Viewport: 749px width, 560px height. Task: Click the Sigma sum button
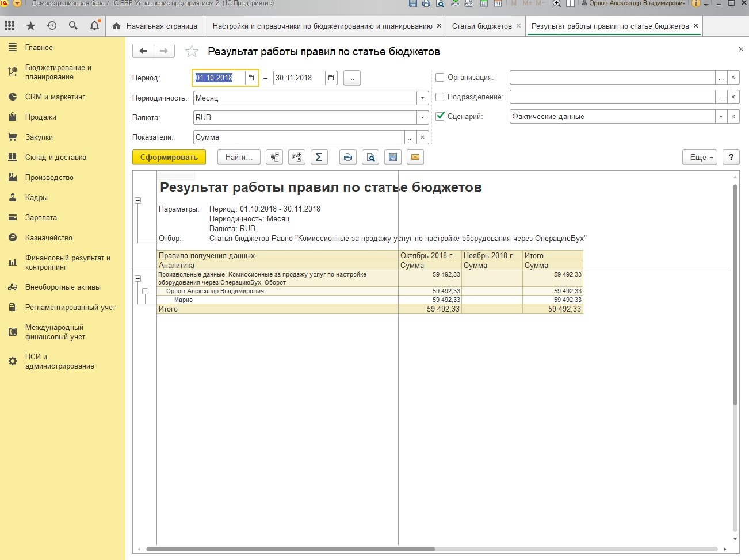(x=319, y=157)
